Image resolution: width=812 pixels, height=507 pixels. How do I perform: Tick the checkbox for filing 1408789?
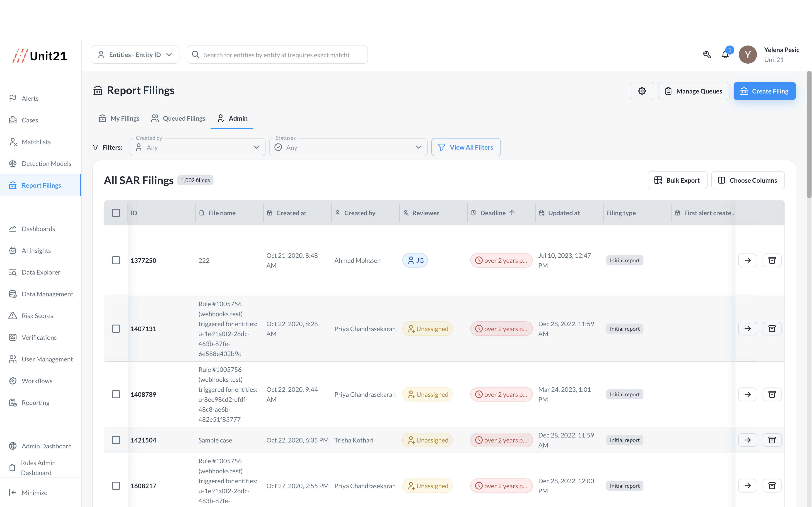(x=116, y=394)
